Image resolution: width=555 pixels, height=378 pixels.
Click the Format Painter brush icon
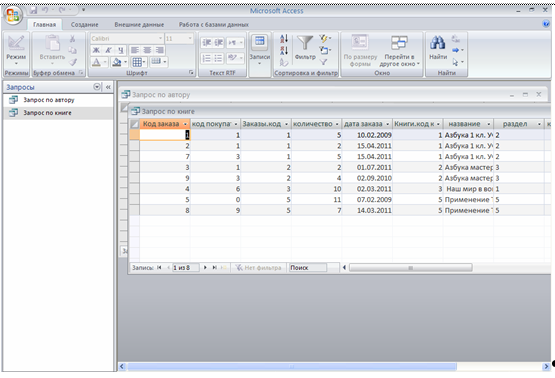pyautogui.click(x=73, y=62)
